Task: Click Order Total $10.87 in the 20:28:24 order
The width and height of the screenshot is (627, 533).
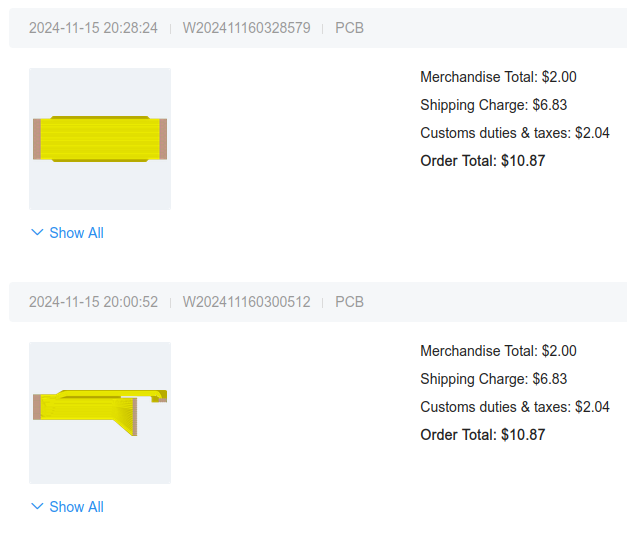Action: tap(482, 161)
